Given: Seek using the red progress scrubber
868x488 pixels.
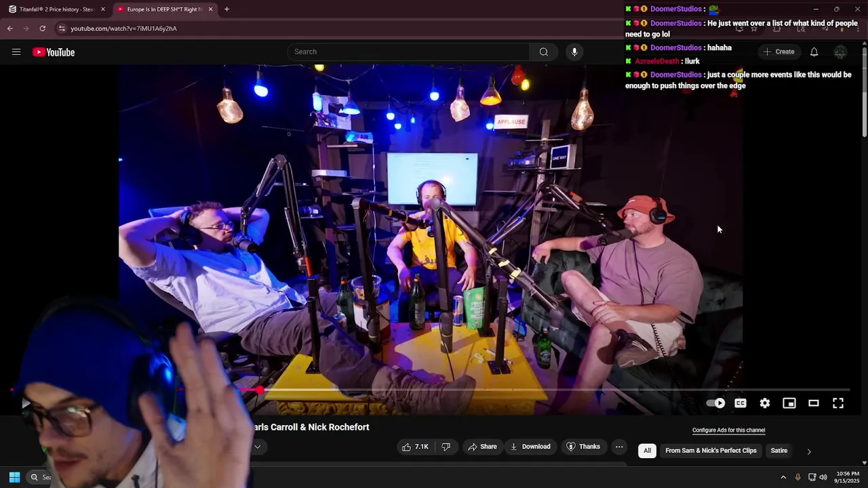Looking at the screenshot, I should pos(260,390).
